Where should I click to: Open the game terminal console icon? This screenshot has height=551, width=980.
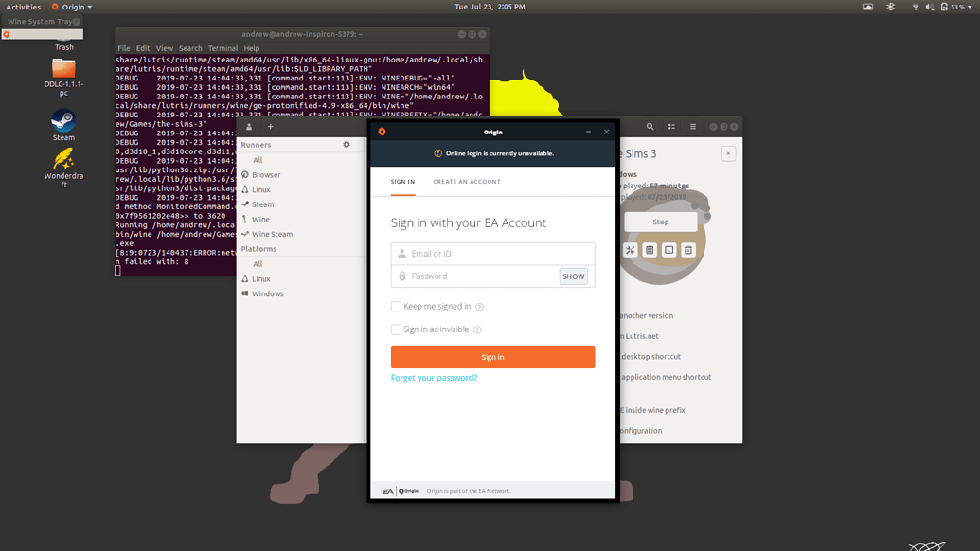click(x=668, y=250)
